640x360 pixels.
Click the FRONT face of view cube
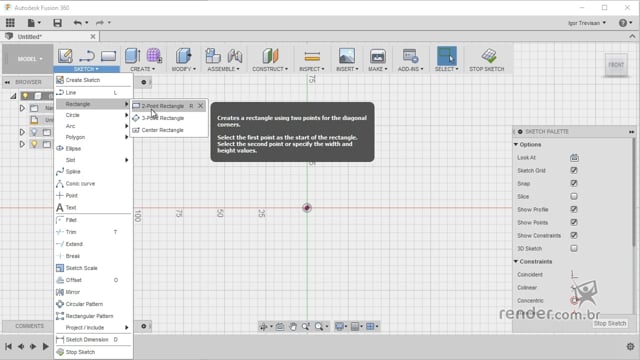[616, 65]
